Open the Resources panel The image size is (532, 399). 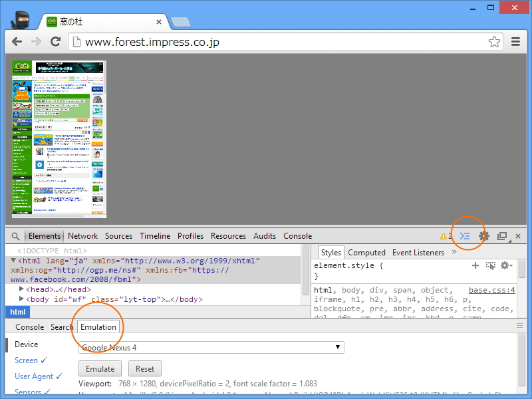228,236
